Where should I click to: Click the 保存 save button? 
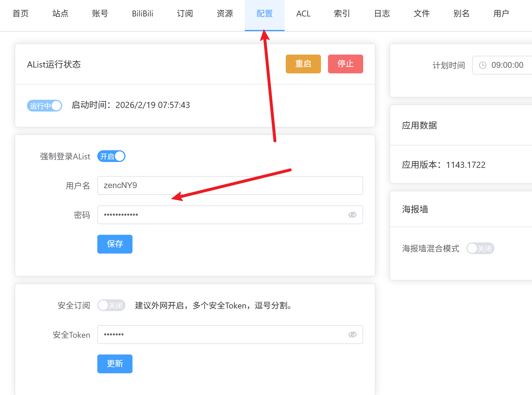pos(115,244)
